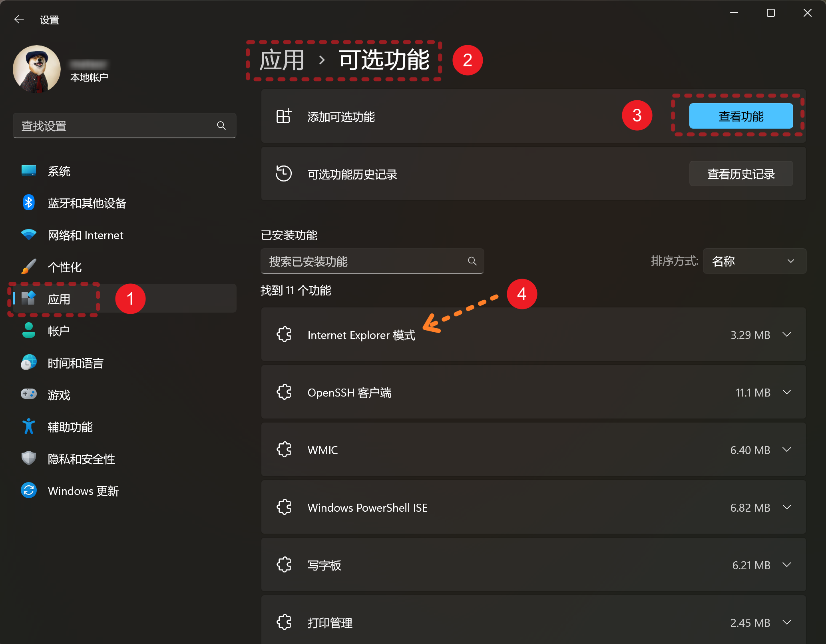The width and height of the screenshot is (826, 644).
Task: Click the search magnifier in 查找设置
Action: point(221,126)
